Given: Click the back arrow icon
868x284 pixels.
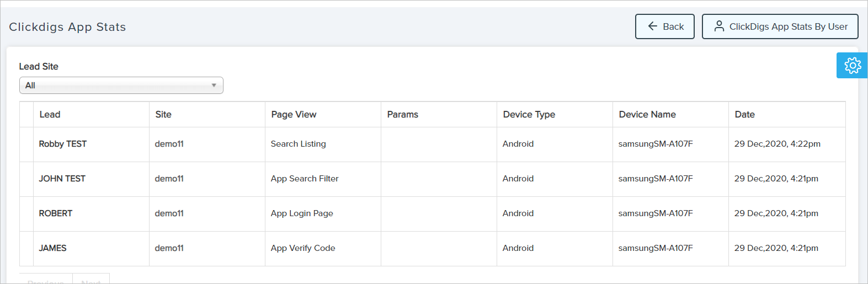Looking at the screenshot, I should (x=652, y=26).
